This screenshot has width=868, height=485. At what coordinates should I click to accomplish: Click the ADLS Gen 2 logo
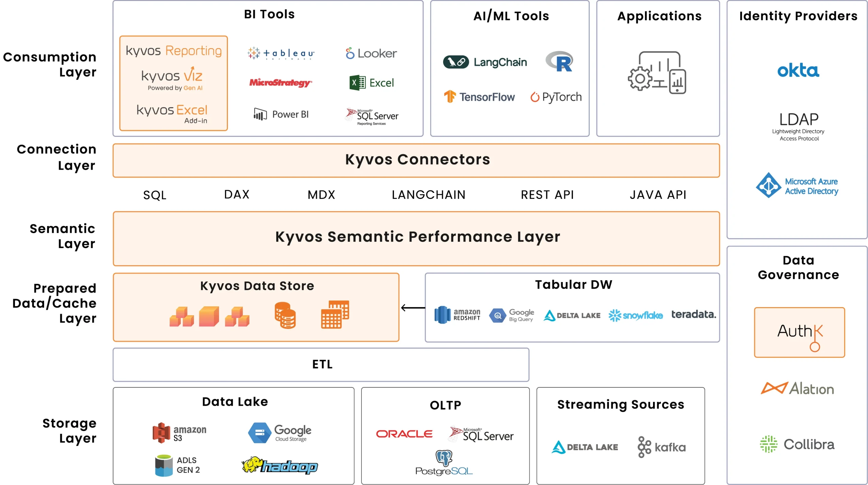pos(178,465)
